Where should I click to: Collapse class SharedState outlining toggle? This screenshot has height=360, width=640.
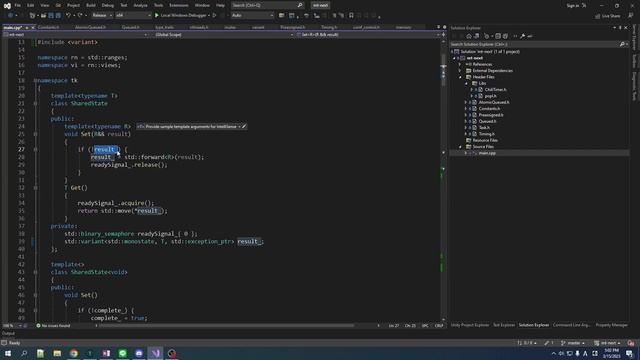(36, 103)
